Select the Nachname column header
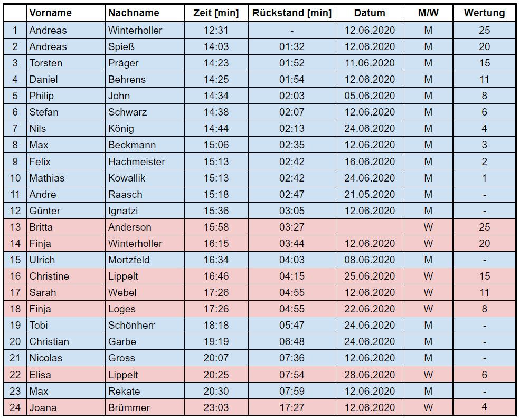 pos(145,13)
